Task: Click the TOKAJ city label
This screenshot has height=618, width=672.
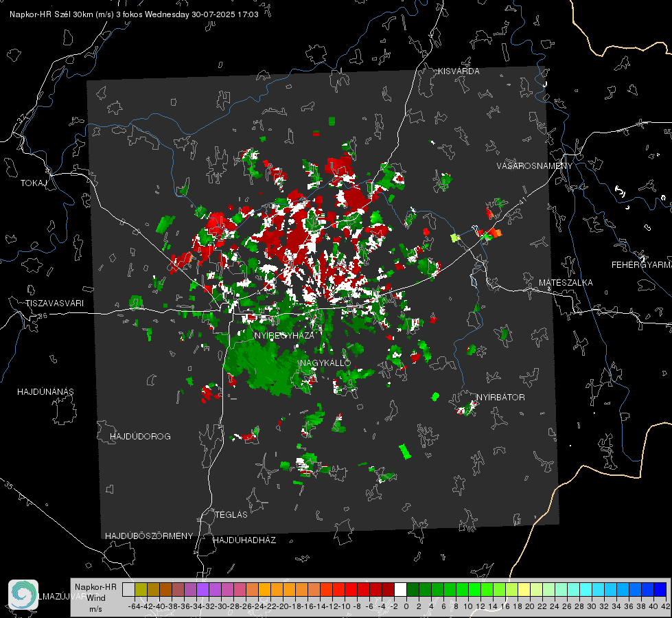Action: [x=34, y=183]
